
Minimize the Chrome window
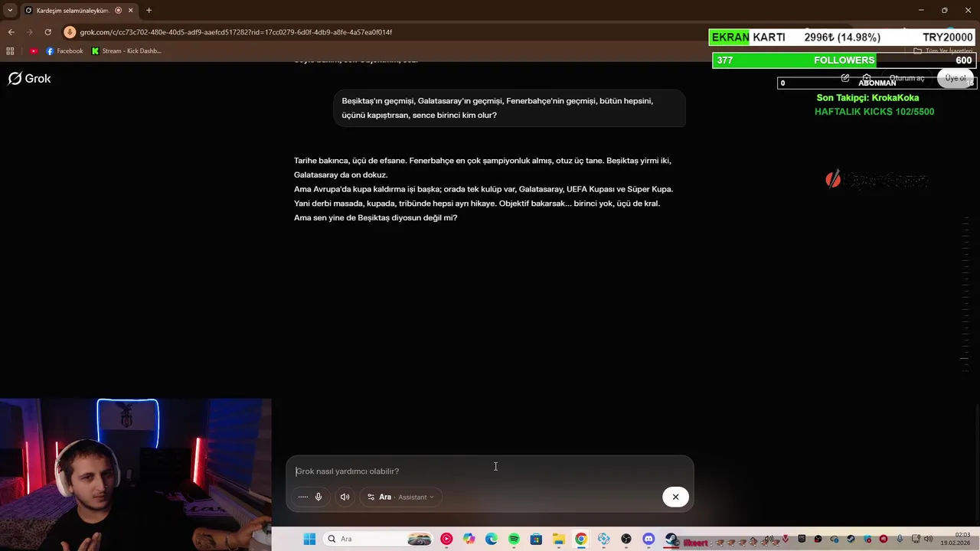click(x=920, y=11)
